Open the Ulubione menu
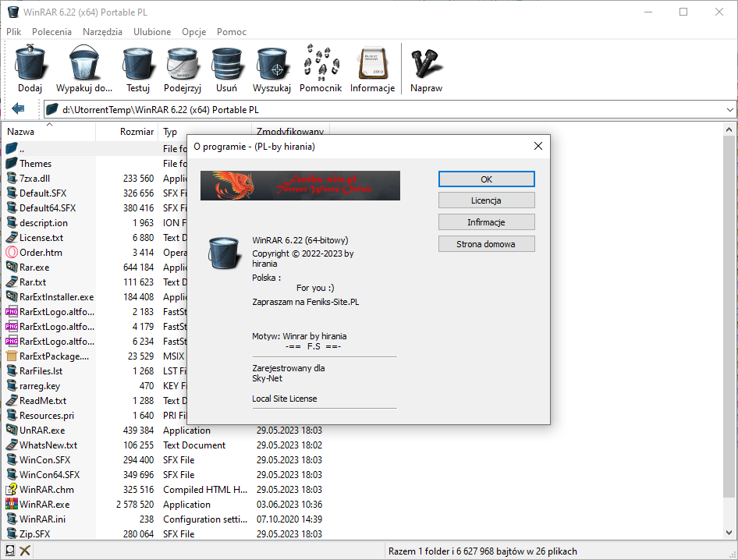 tap(152, 31)
